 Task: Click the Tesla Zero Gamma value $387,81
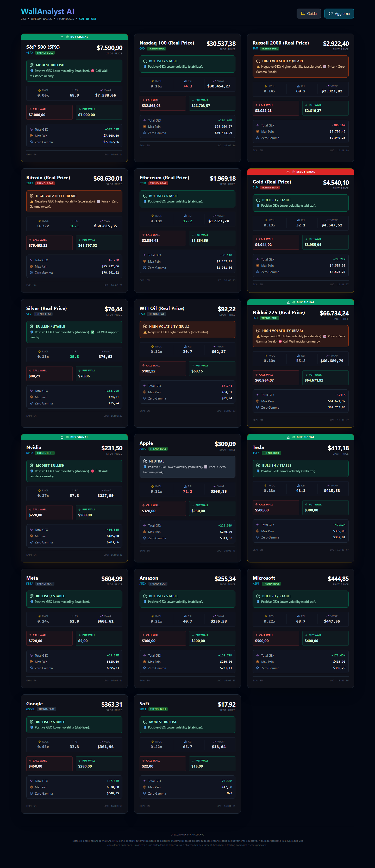point(339,537)
